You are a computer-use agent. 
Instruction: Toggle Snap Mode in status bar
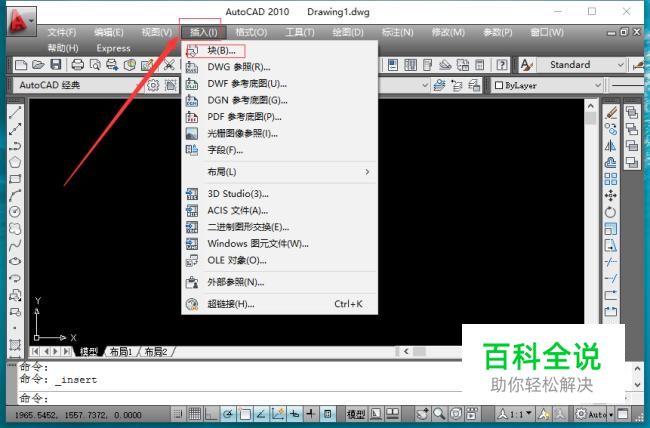pyautogui.click(x=178, y=413)
